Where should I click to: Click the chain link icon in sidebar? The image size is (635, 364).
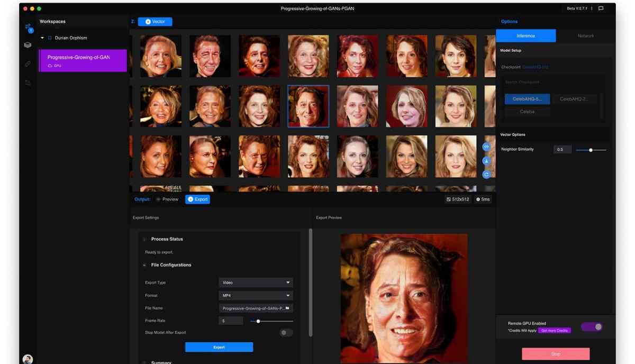click(x=28, y=64)
